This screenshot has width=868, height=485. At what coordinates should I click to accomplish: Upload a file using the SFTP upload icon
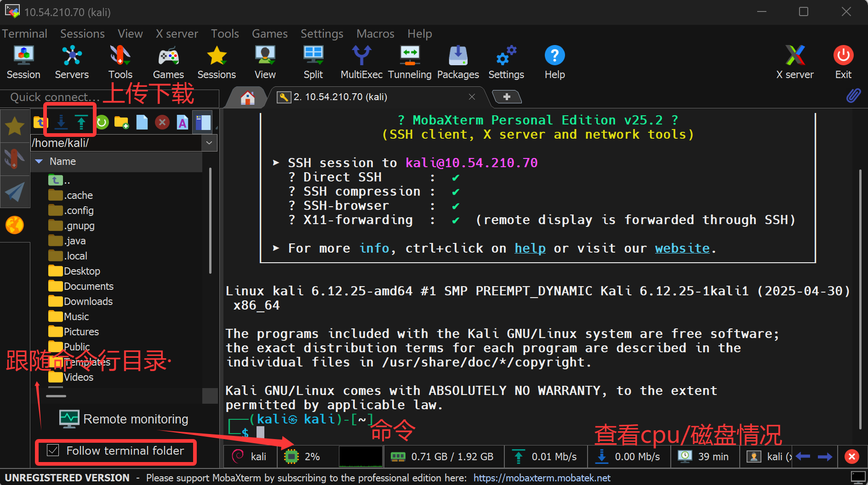81,122
